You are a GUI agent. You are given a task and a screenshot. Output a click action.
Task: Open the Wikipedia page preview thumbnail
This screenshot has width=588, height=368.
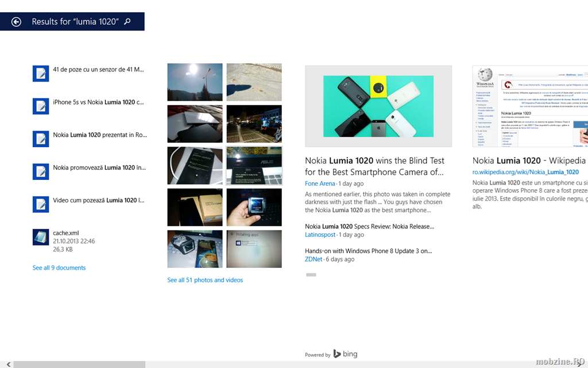pos(530,106)
